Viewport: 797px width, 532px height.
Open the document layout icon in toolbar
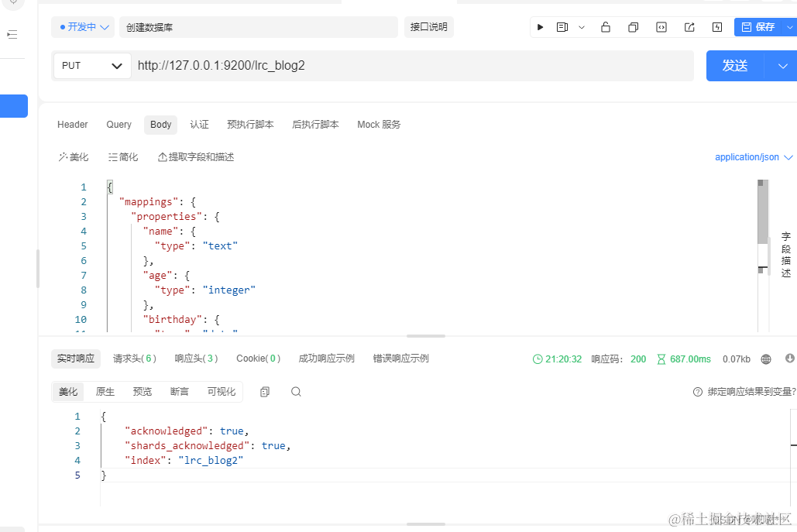(562, 27)
